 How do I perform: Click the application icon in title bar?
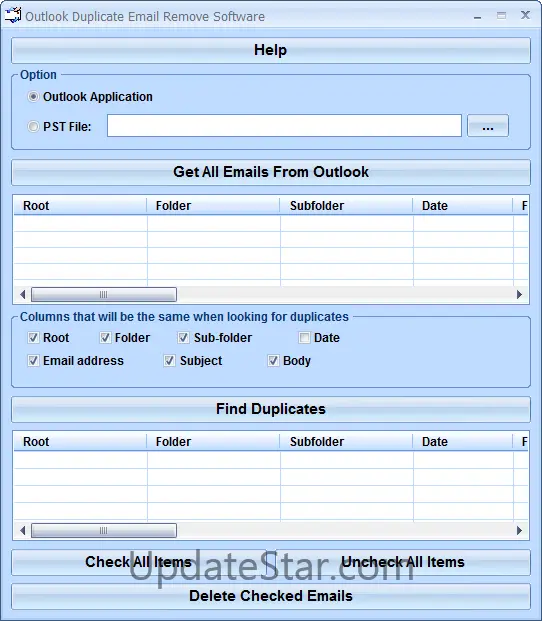tap(12, 15)
